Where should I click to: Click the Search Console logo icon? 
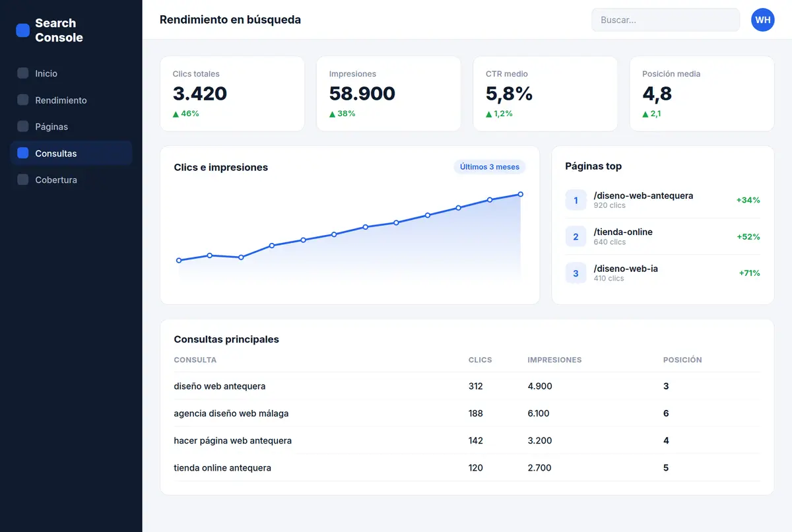(22, 30)
